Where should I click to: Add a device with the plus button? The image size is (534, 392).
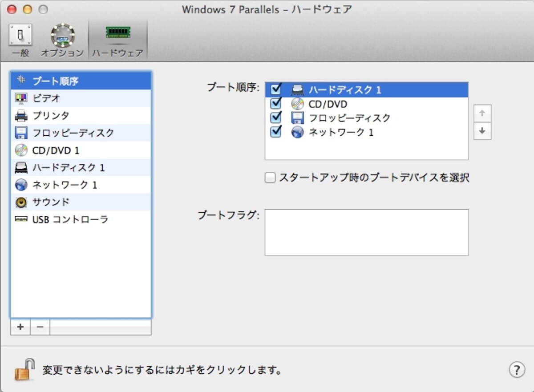point(20,327)
